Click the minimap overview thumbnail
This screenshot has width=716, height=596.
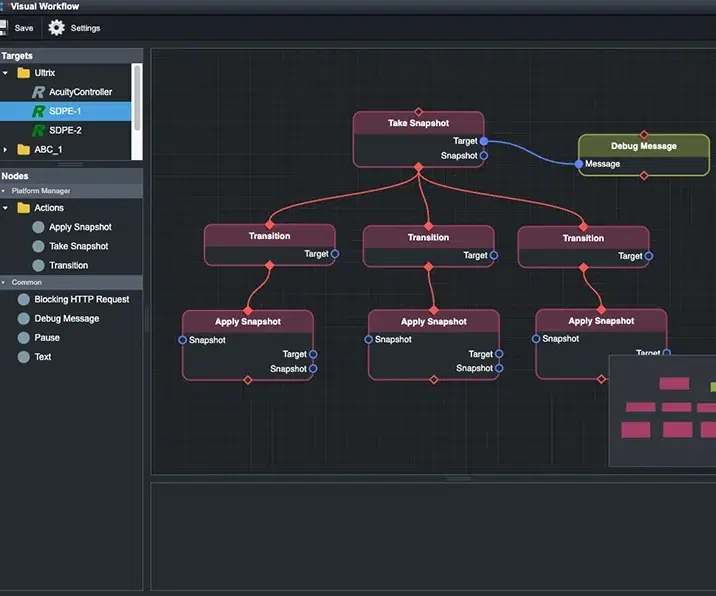[x=663, y=411]
